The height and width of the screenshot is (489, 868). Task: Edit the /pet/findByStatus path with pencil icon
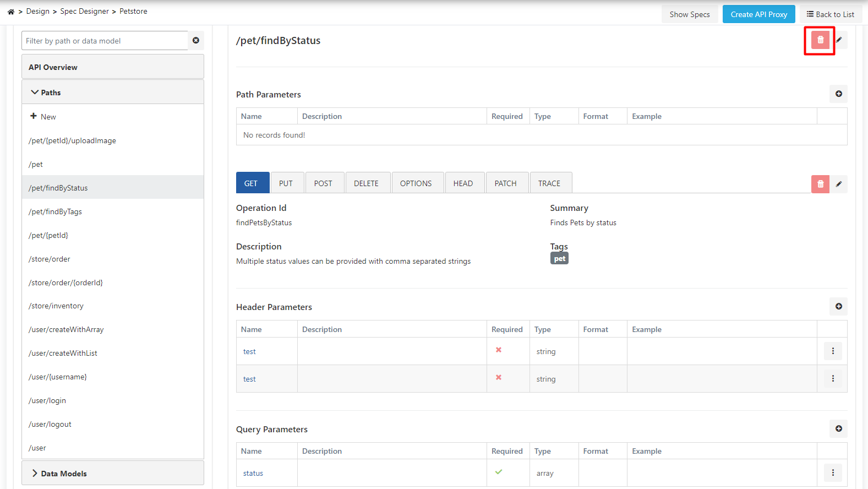coord(839,40)
